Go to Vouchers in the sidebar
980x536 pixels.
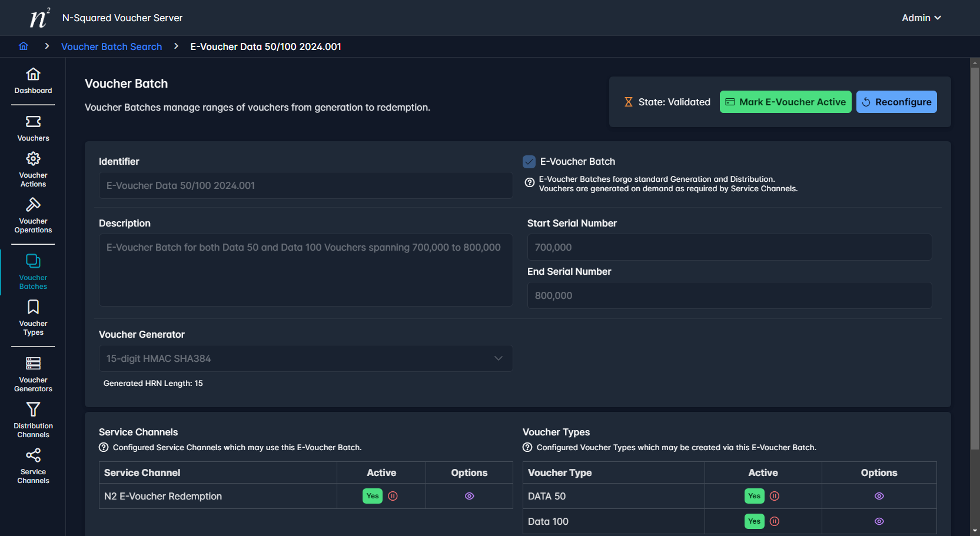(33, 128)
